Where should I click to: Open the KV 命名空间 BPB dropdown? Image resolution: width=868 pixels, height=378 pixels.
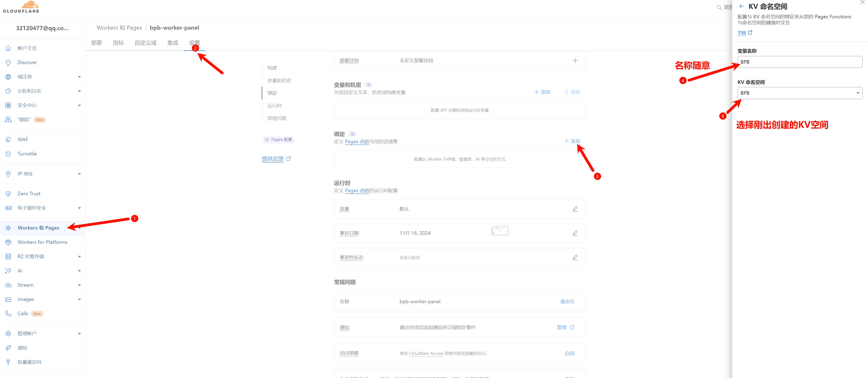click(800, 93)
